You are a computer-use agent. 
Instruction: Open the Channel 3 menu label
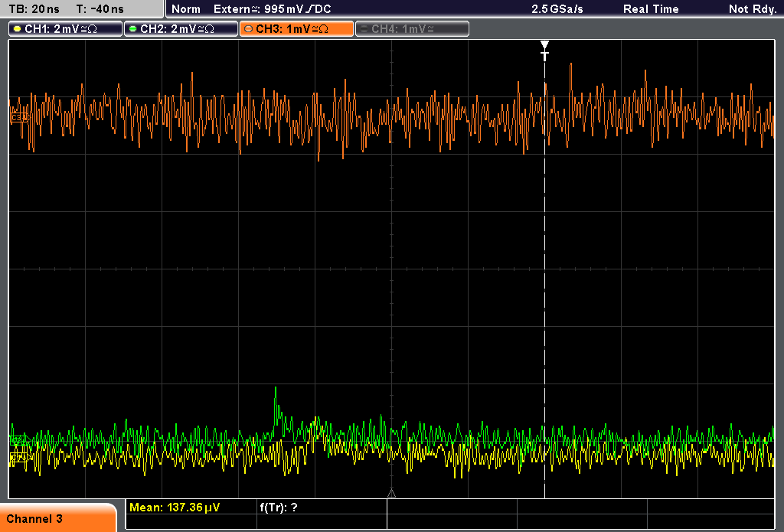click(x=58, y=518)
